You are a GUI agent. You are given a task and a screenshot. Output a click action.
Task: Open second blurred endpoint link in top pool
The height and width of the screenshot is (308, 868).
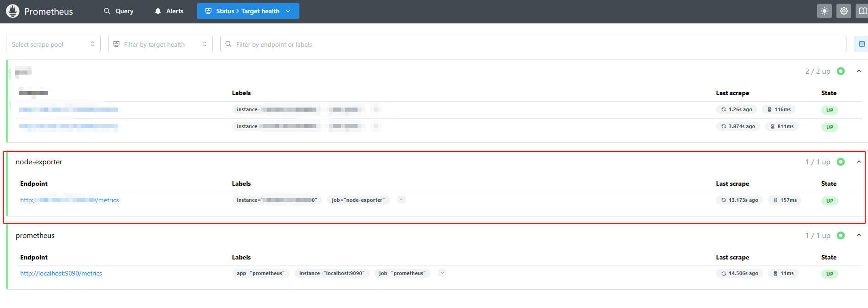tap(69, 126)
